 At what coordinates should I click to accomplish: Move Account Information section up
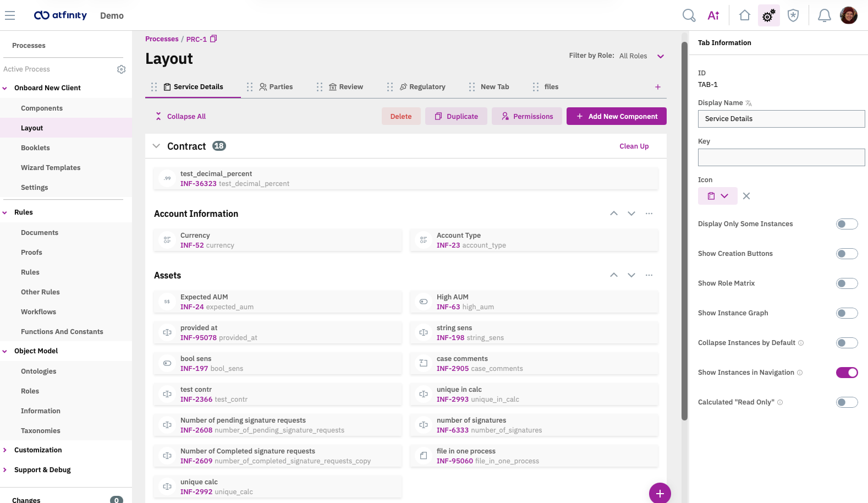[x=614, y=214]
